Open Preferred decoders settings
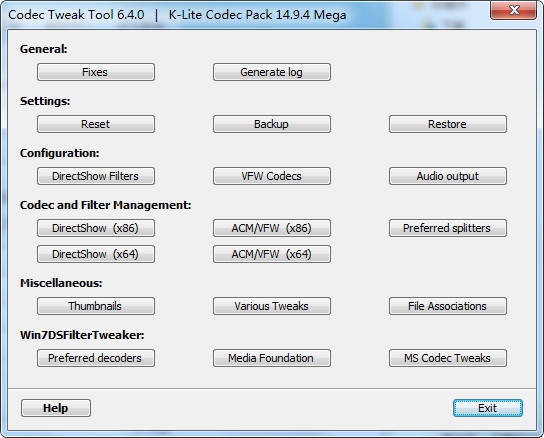Screen dimensions: 544x438 96,358
